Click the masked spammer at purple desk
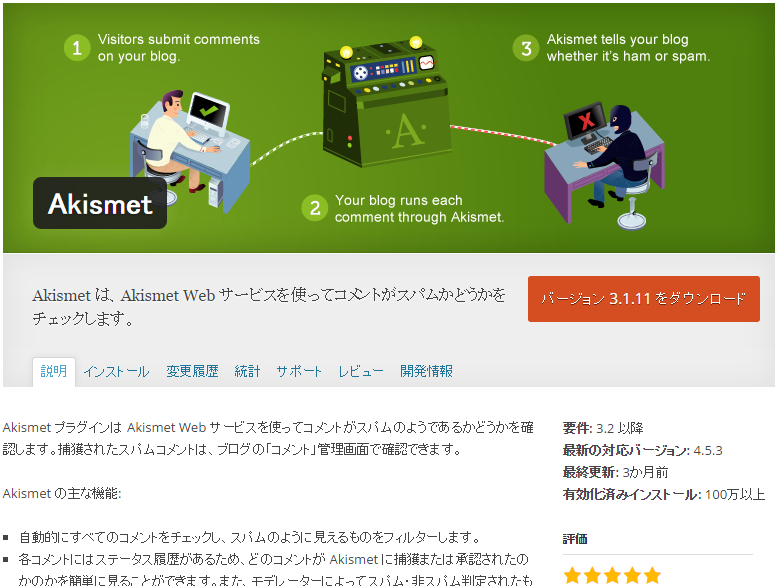The width and height of the screenshot is (781, 586). pos(613,149)
